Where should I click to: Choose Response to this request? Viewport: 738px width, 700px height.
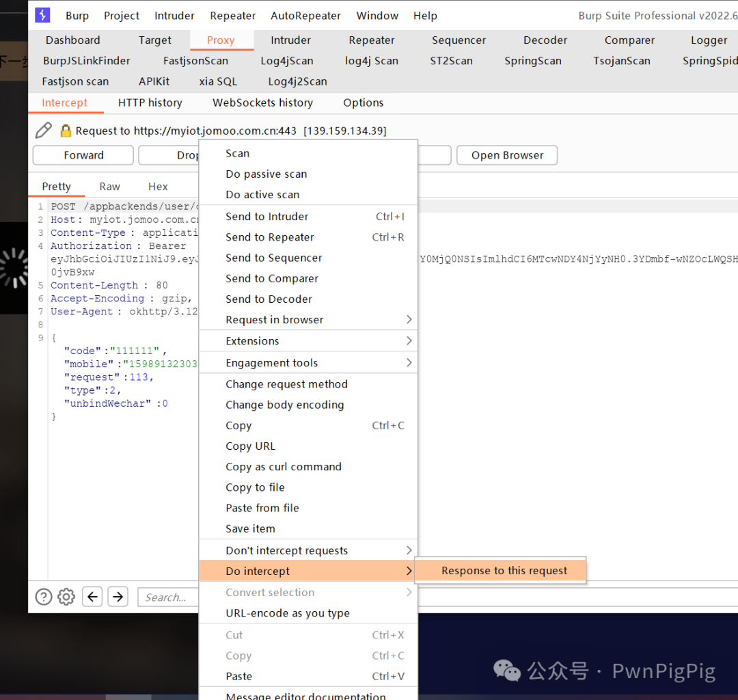[x=500, y=571]
